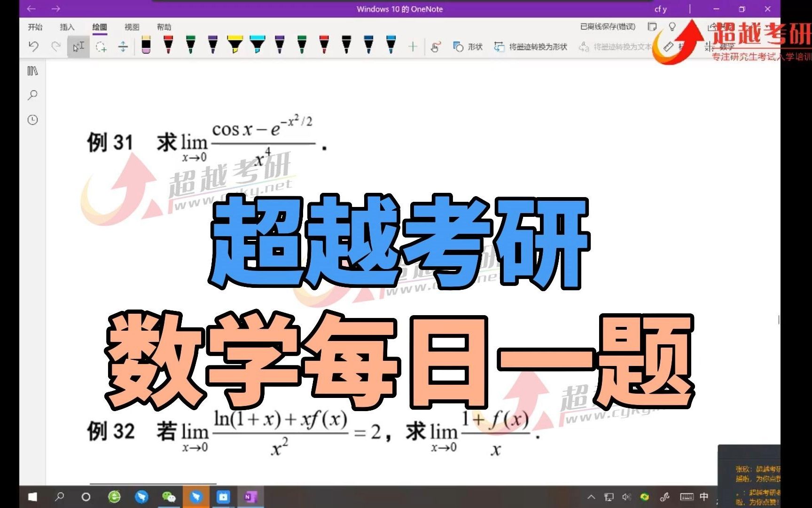The width and height of the screenshot is (812, 508).
Task: Select the lasso selection tool
Action: [x=101, y=46]
